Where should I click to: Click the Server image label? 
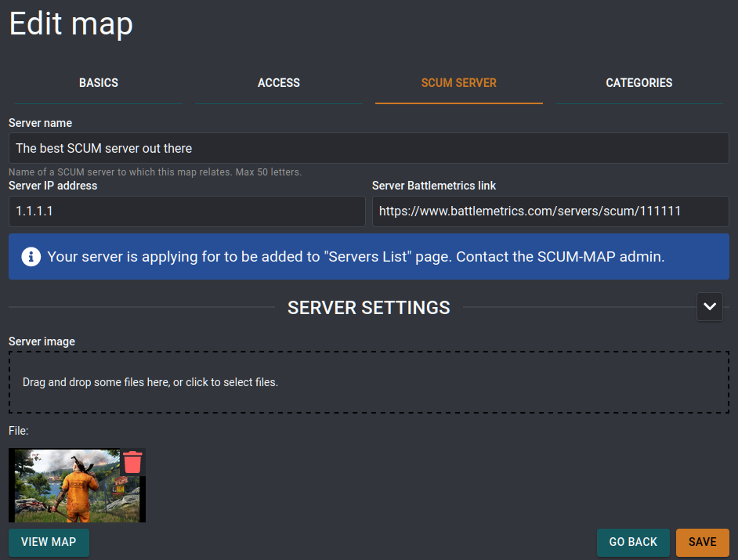point(42,341)
